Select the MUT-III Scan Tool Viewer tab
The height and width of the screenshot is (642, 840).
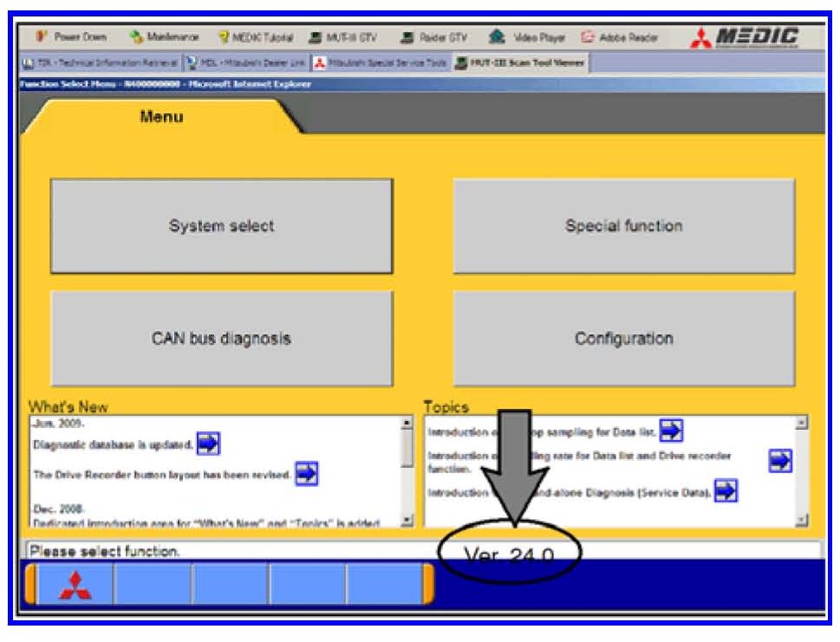[520, 62]
